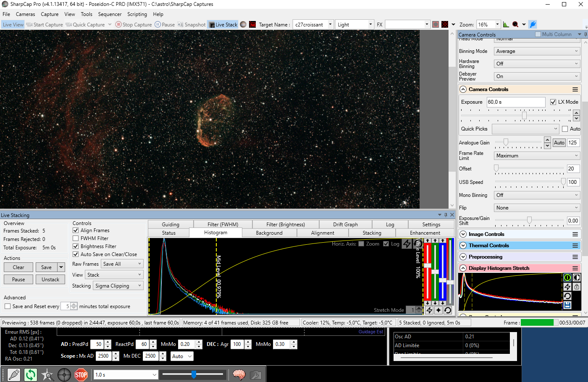This screenshot has width=588, height=382.
Task: Click the red NC icon in toolbar
Action: coord(252,24)
